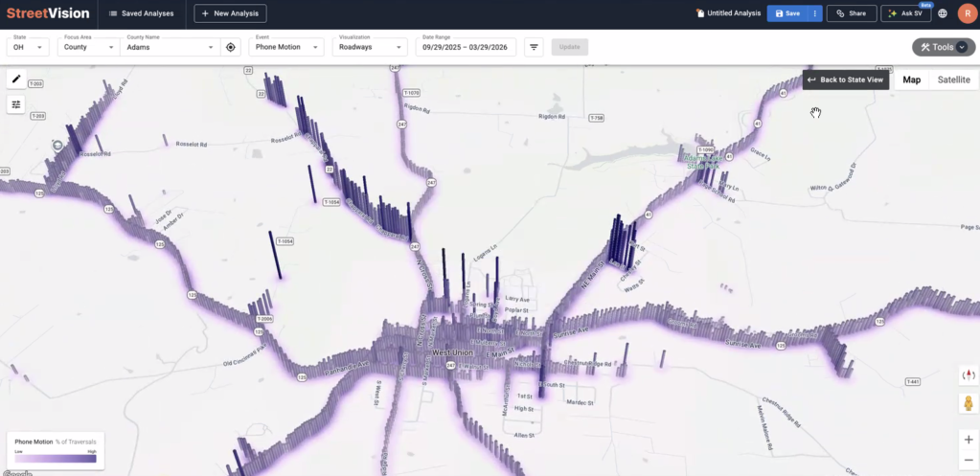
Task: Expand the Event dropdown showing Phone Motion
Action: tap(285, 47)
